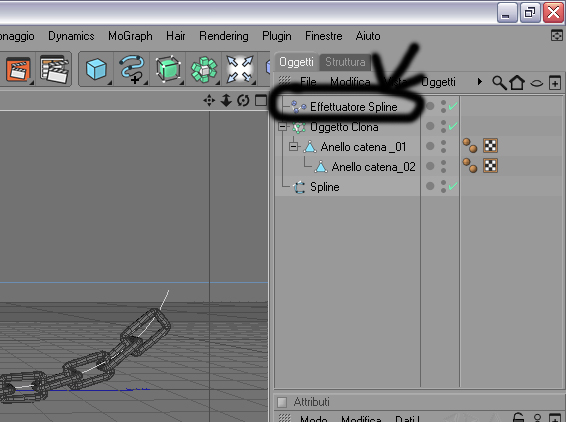566x422 pixels.
Task: Click the Attributi panel title
Action: coord(311,402)
